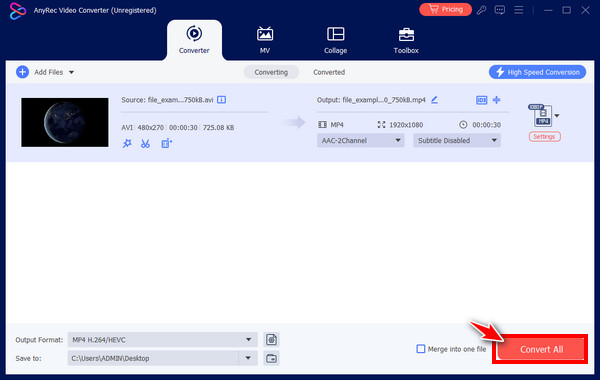Click the source file info icon
600x380 pixels.
[222, 99]
